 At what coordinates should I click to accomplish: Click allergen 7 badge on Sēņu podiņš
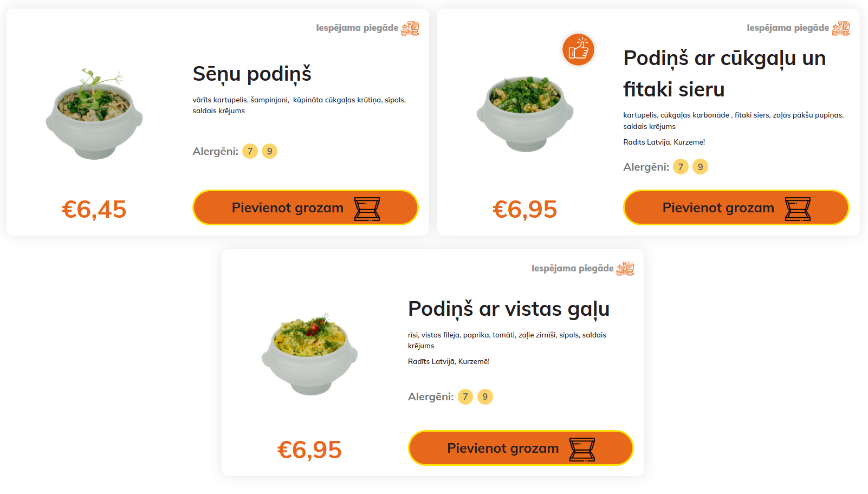click(250, 151)
